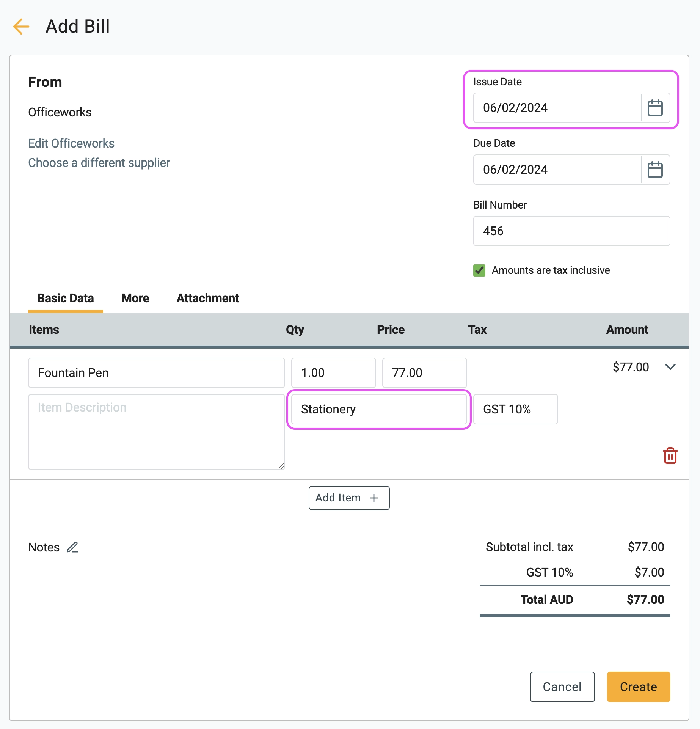This screenshot has height=729, width=700.
Task: Click the orange back arrow icon
Action: coord(21,27)
